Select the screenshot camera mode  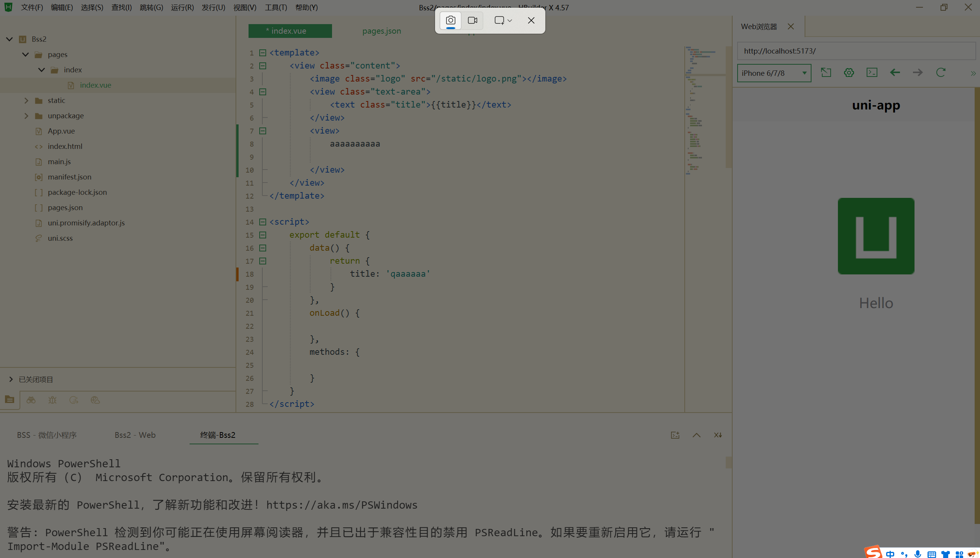click(450, 20)
